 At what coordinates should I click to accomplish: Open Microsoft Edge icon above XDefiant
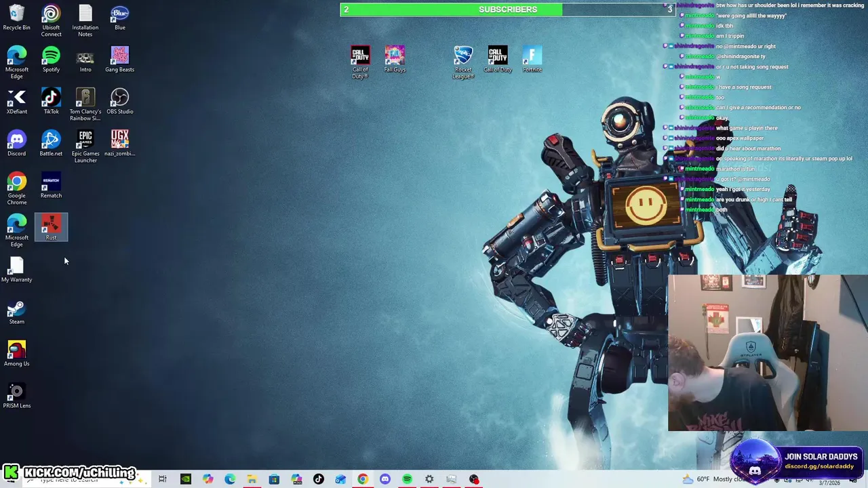pos(17,63)
